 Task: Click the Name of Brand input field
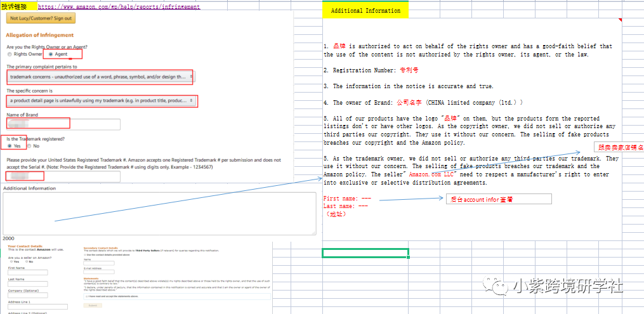coord(63,124)
